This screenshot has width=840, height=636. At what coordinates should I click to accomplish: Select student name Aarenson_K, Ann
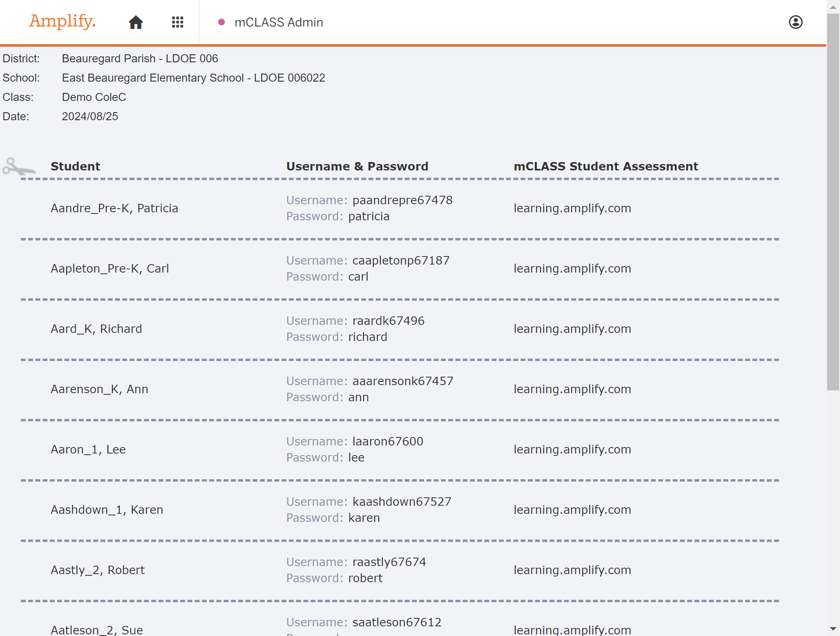(x=99, y=389)
